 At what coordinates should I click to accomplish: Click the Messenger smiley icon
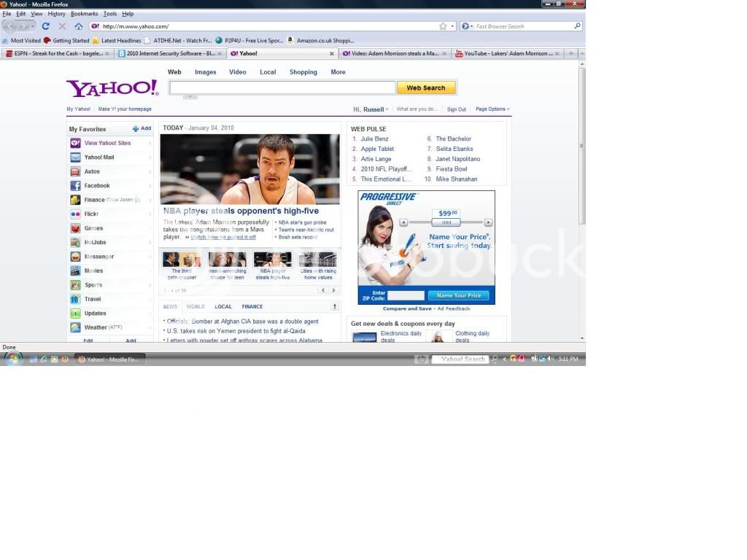pyautogui.click(x=75, y=257)
